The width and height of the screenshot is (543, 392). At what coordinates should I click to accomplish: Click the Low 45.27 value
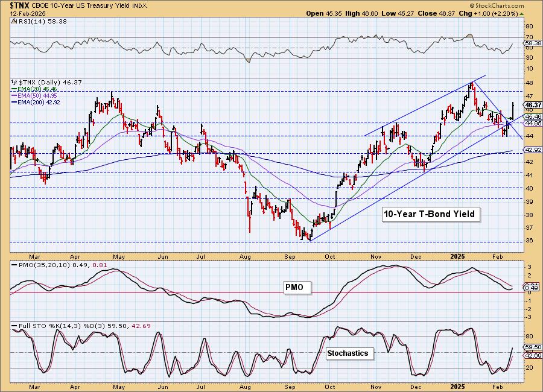point(398,13)
